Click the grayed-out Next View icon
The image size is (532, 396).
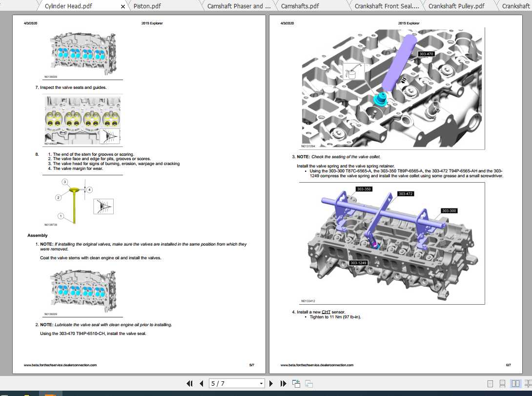(x=307, y=384)
